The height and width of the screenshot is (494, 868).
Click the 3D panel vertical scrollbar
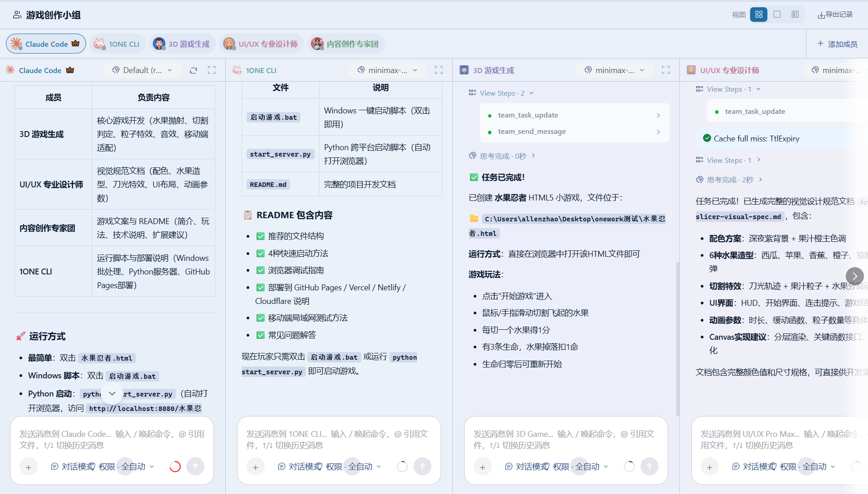(678, 339)
